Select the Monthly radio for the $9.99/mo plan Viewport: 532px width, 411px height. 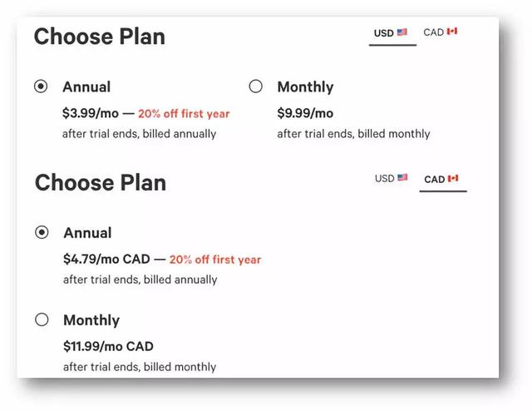tap(255, 87)
